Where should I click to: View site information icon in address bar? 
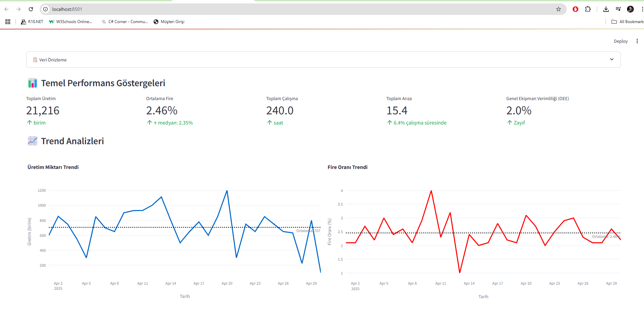tap(45, 9)
